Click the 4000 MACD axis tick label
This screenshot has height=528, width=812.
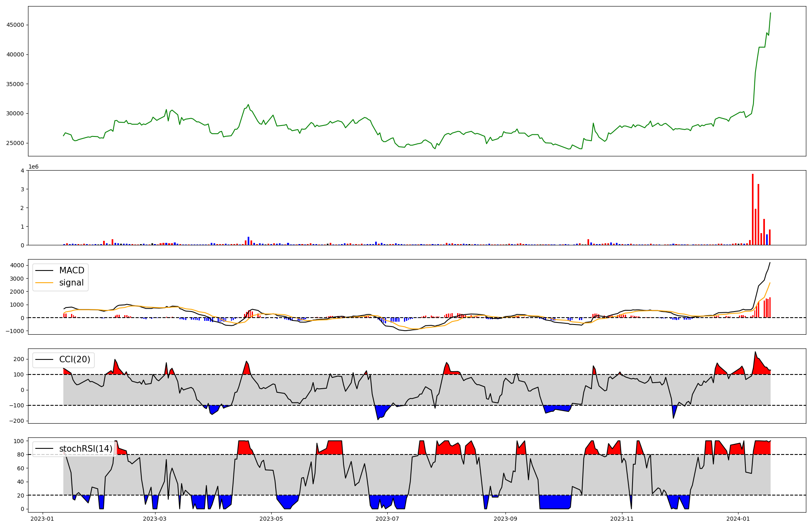click(17, 265)
